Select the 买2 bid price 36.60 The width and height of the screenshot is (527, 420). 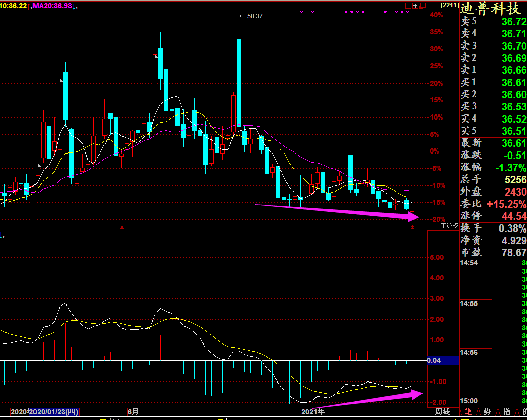coord(514,95)
